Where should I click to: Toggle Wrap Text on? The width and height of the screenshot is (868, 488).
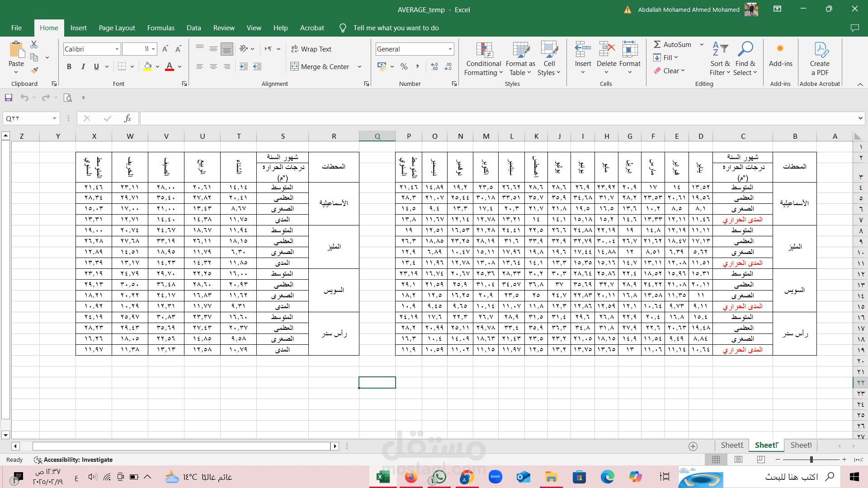tap(311, 49)
